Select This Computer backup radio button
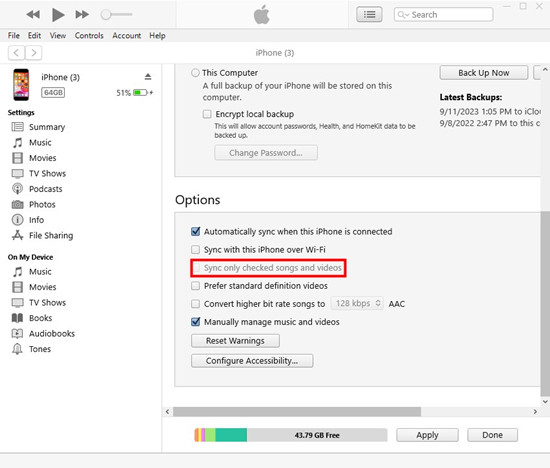This screenshot has width=550, height=468. [195, 73]
